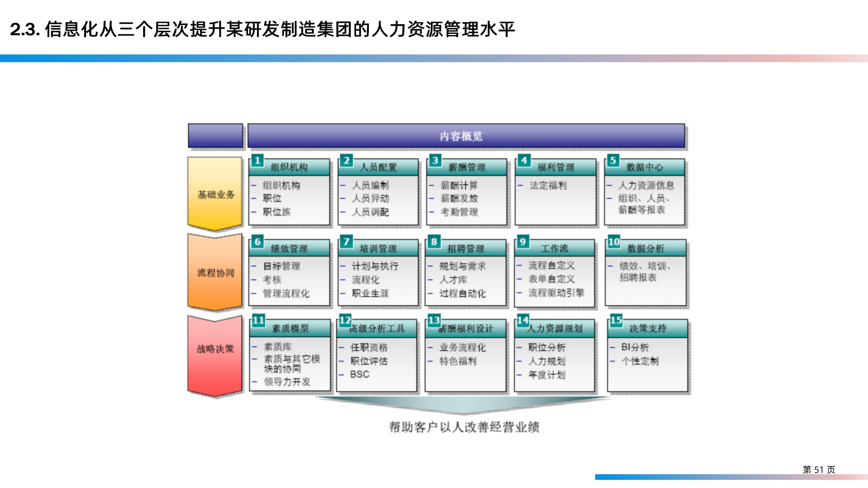Image resolution: width=868 pixels, height=488 pixels.
Task: Click the 领导力开发 bullet item
Action: (287, 382)
